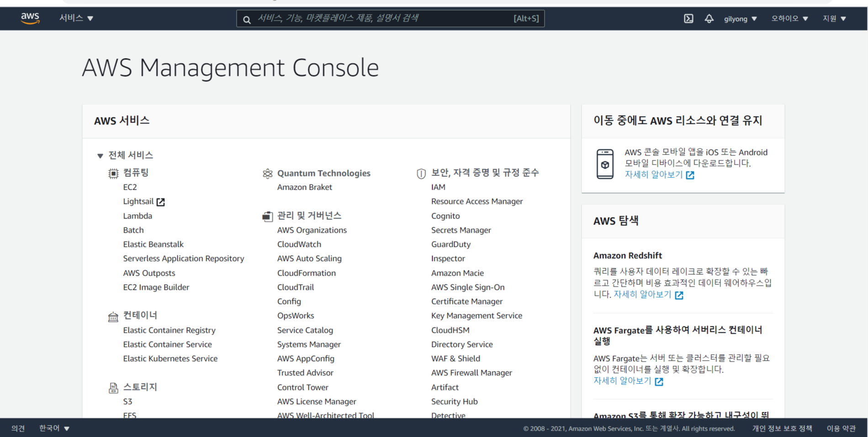The height and width of the screenshot is (437, 868).
Task: Open WAF & Shield
Action: tap(455, 358)
